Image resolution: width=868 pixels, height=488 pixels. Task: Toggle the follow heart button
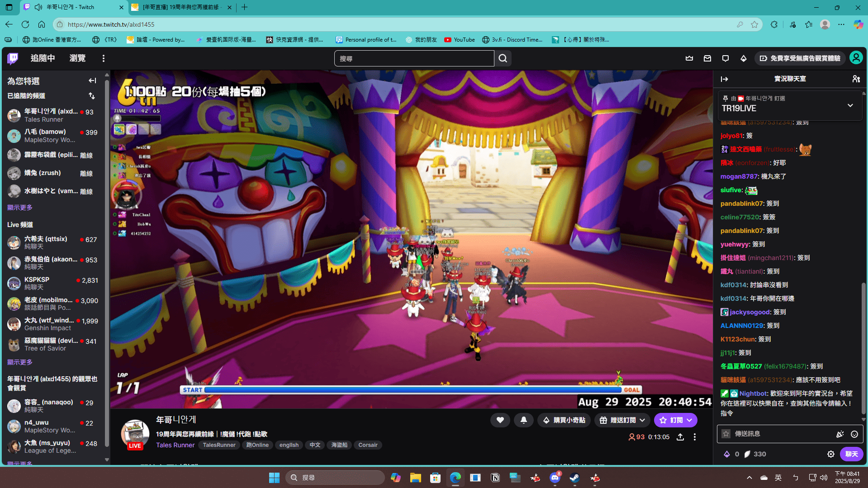coord(500,420)
